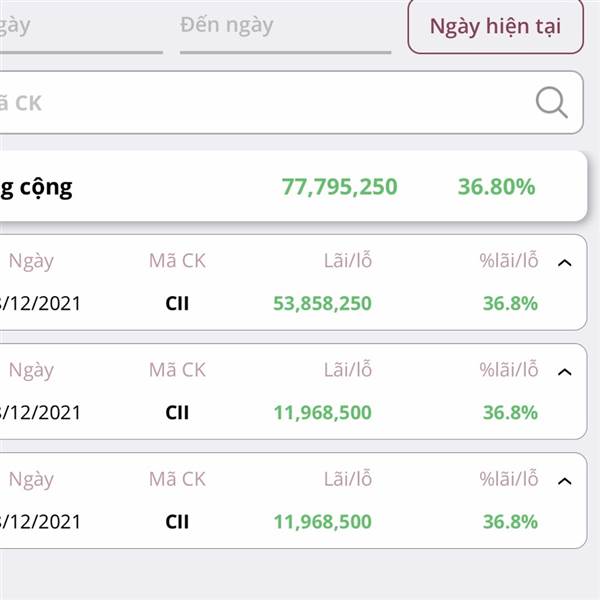Click the magnifier search icon
Screen dimensions: 600x600
(x=551, y=103)
